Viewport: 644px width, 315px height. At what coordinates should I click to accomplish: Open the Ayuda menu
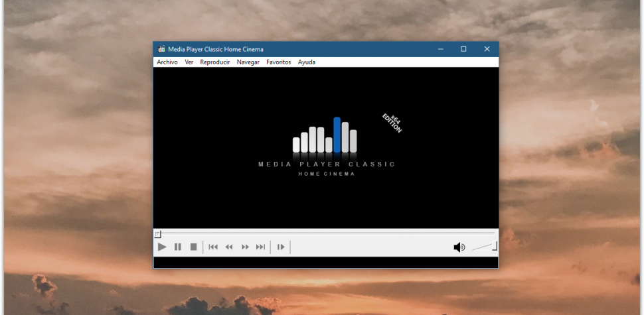coord(307,62)
